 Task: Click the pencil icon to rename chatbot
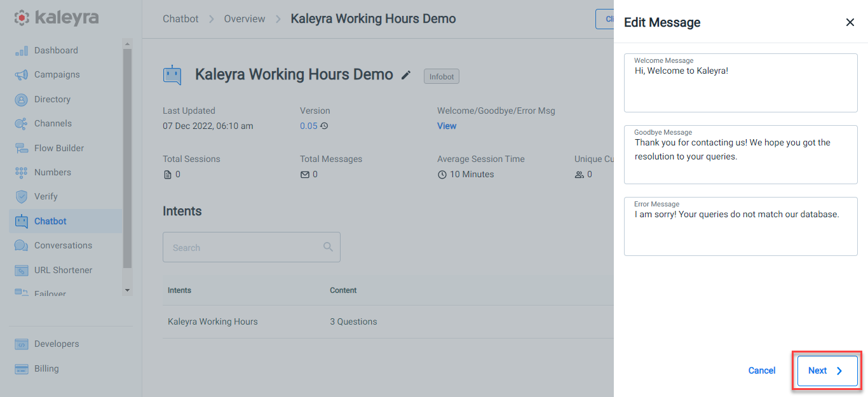tap(406, 76)
